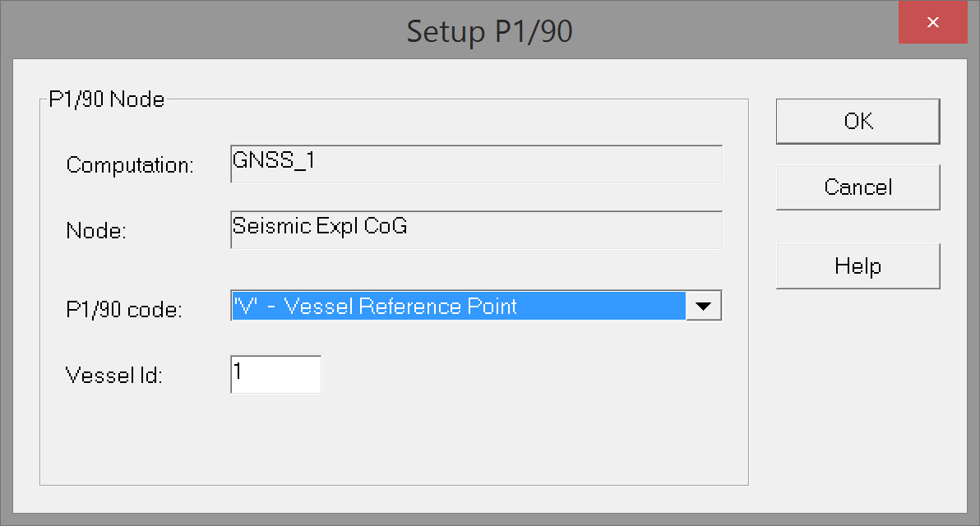Click the P1/90 code label
The height and width of the screenshot is (526, 980).
(x=123, y=310)
